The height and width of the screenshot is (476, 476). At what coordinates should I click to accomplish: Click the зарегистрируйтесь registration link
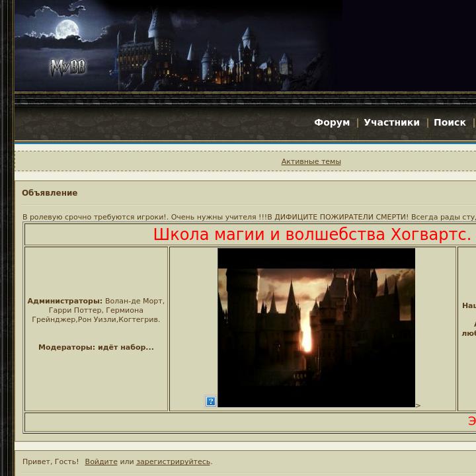(x=173, y=461)
